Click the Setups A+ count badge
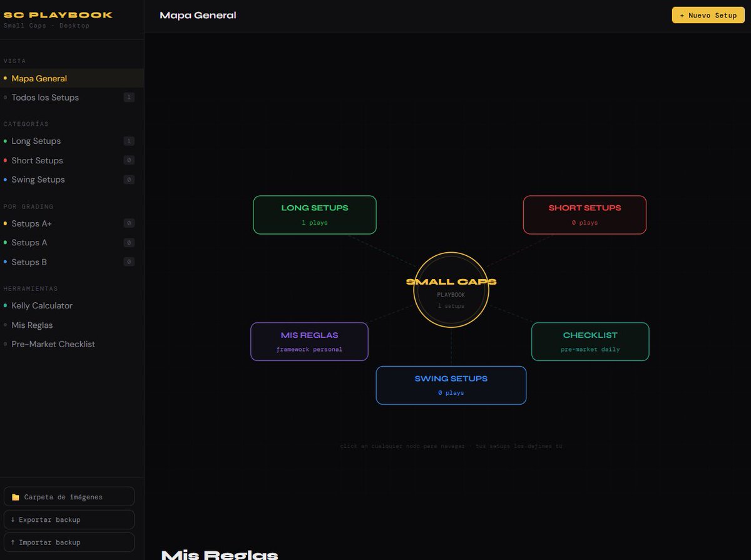 pyautogui.click(x=129, y=223)
